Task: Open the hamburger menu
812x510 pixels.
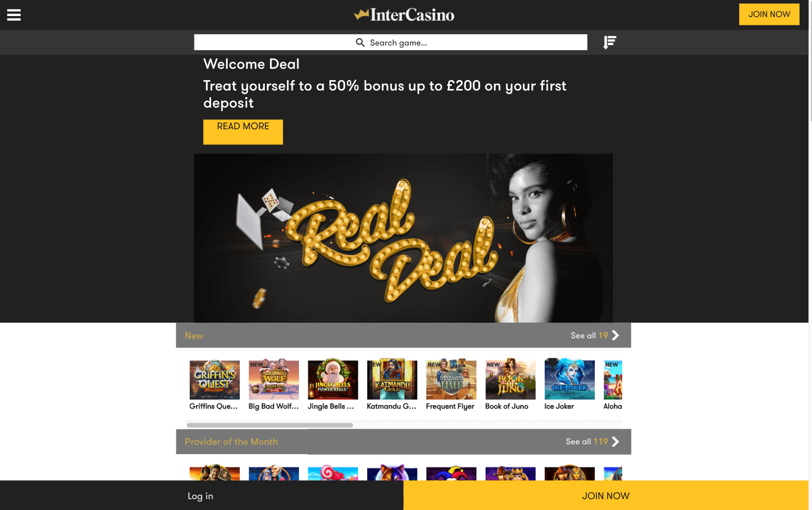Action: coord(14,15)
